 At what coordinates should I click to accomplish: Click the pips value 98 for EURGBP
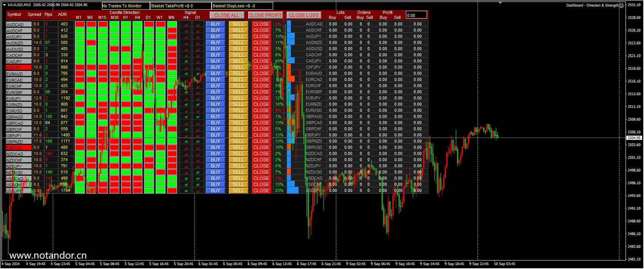[x=48, y=92]
